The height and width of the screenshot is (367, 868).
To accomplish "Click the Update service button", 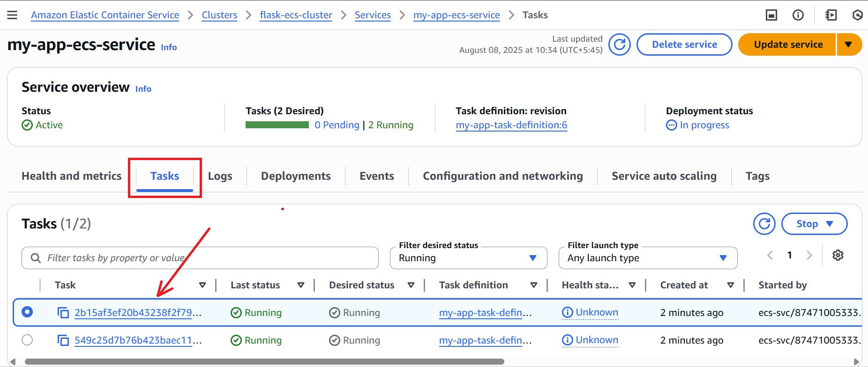I will pos(787,44).
